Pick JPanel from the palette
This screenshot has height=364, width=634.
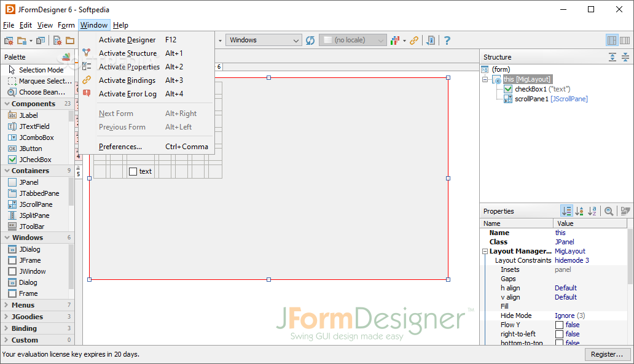35,182
